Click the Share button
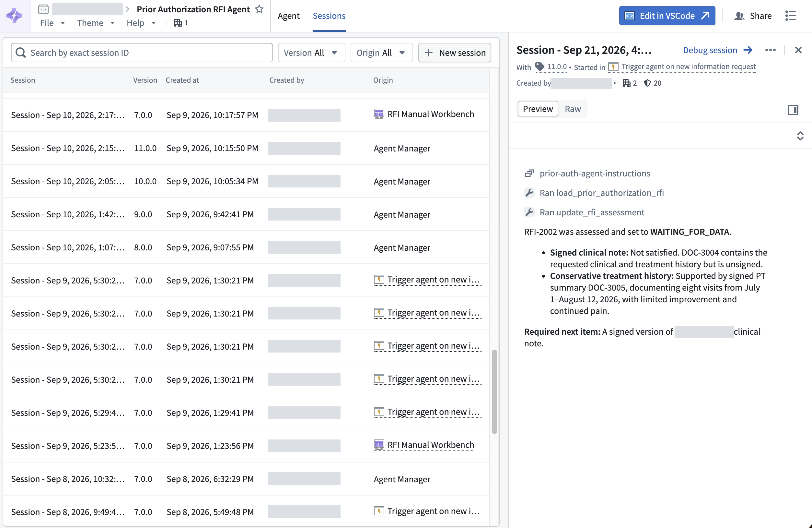 pyautogui.click(x=753, y=16)
